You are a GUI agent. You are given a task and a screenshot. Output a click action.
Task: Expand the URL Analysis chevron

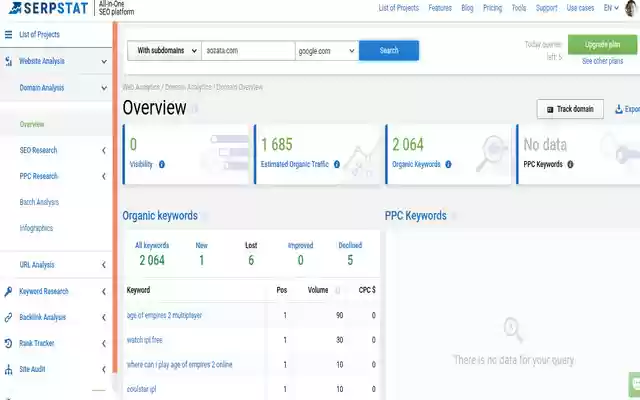(104, 265)
